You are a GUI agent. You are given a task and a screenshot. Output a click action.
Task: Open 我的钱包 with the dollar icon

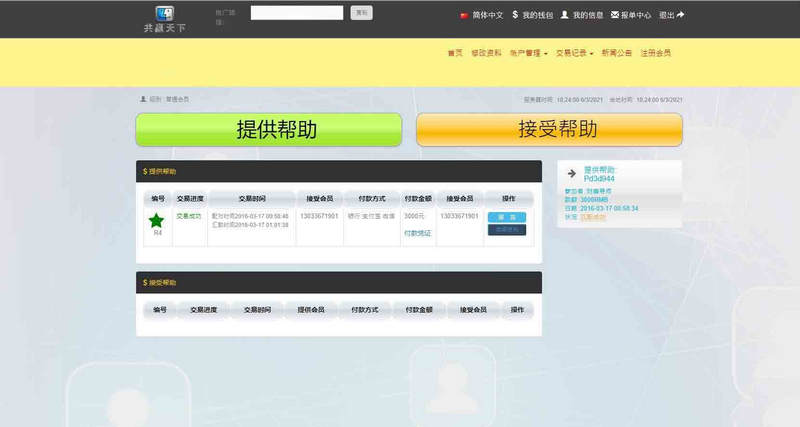click(x=514, y=15)
